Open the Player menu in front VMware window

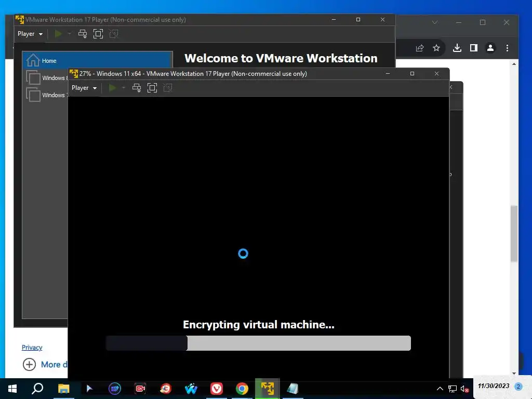pyautogui.click(x=84, y=88)
